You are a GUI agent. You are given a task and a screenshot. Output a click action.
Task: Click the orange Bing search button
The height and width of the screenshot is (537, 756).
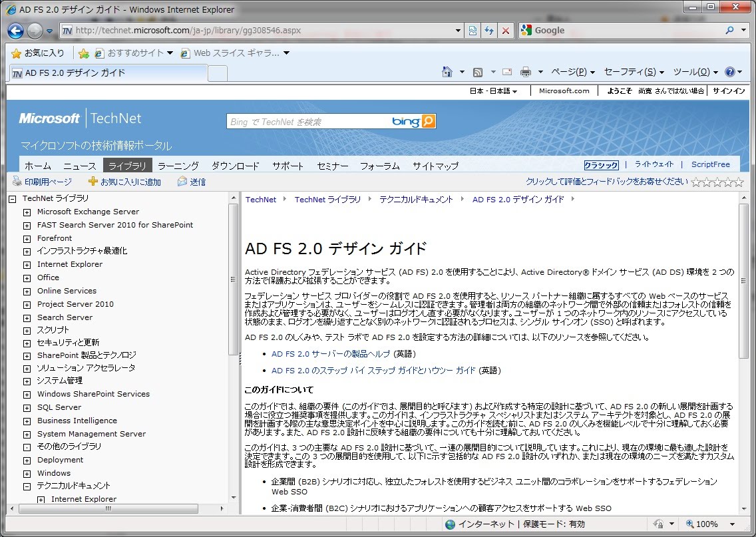coord(428,121)
